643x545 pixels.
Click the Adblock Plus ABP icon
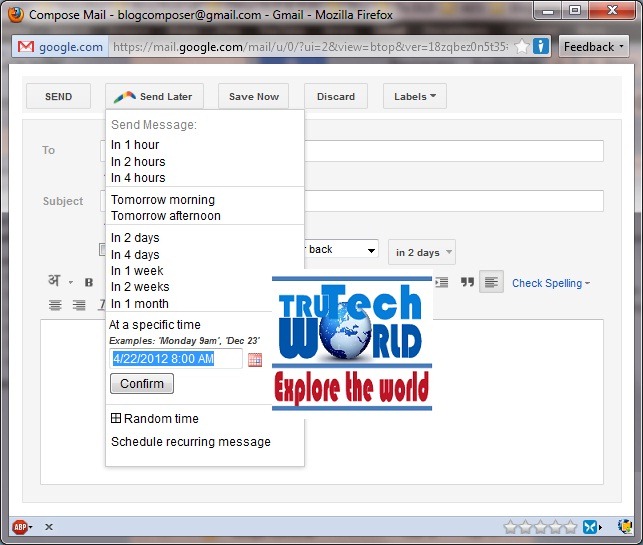[x=20, y=527]
